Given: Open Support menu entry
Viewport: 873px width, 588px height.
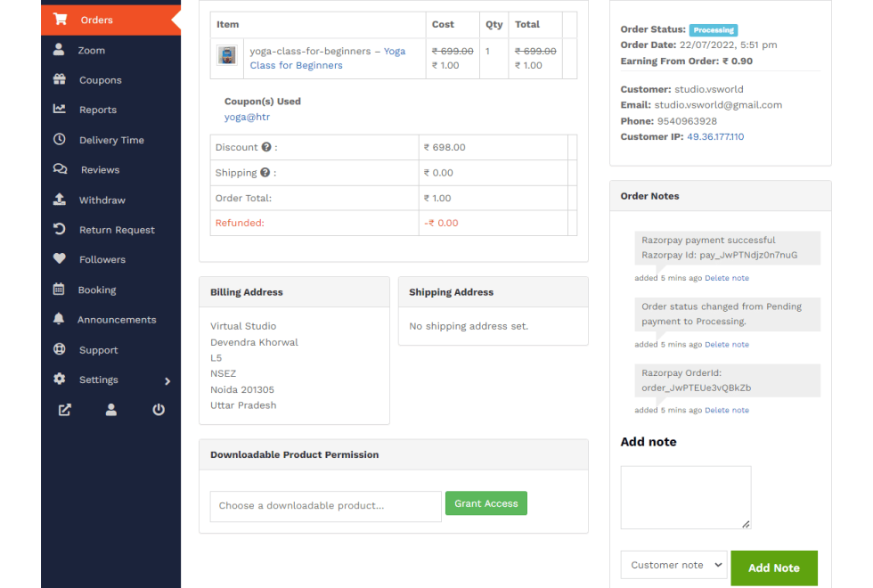Looking at the screenshot, I should pos(110,349).
